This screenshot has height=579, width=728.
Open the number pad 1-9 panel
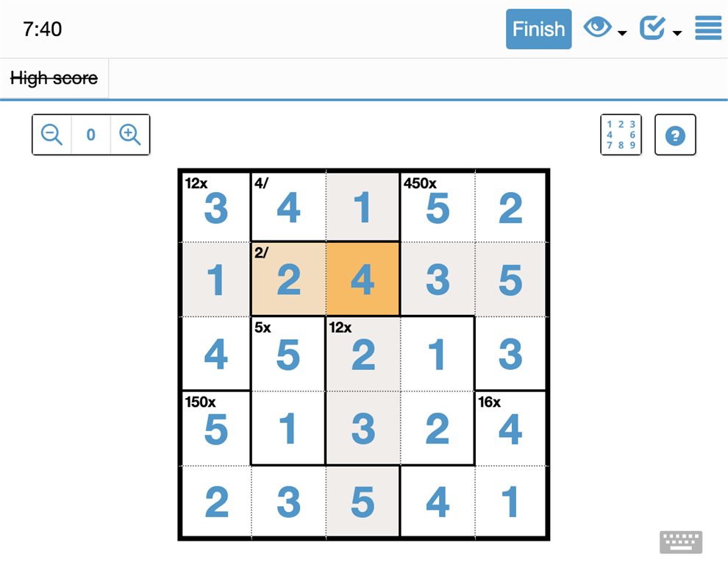[621, 135]
